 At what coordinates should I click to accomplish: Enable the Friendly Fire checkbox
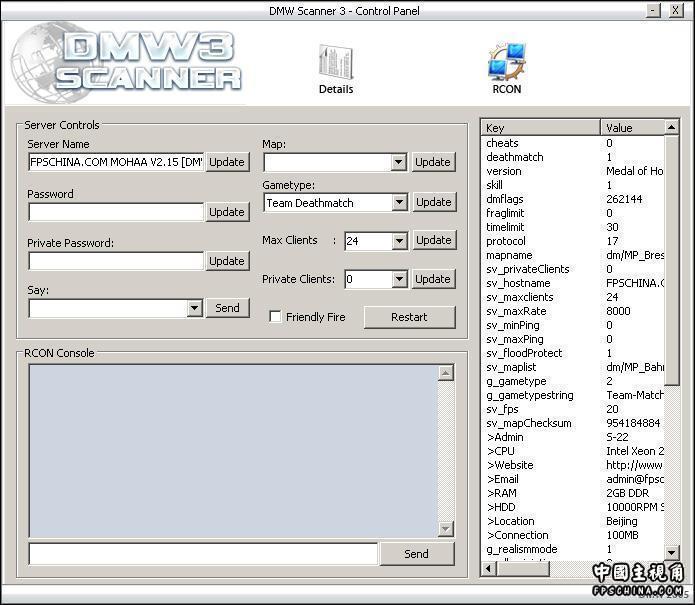coord(275,317)
